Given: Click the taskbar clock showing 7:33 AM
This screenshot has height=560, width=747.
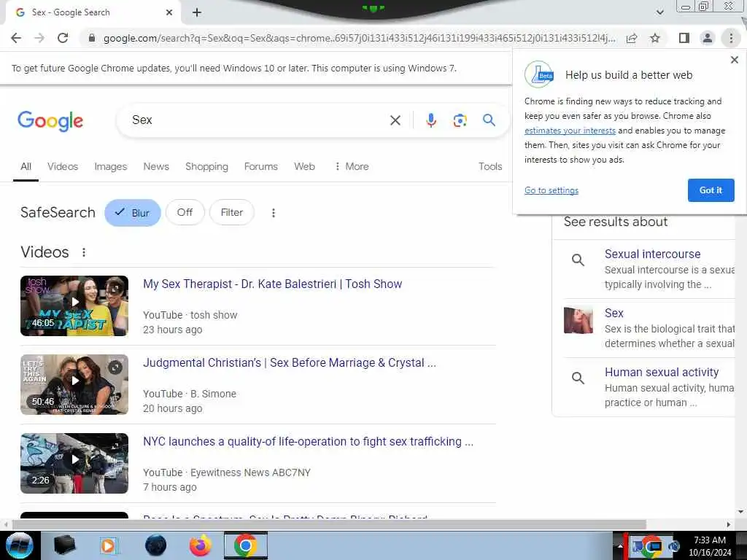Looking at the screenshot, I should 710,546.
